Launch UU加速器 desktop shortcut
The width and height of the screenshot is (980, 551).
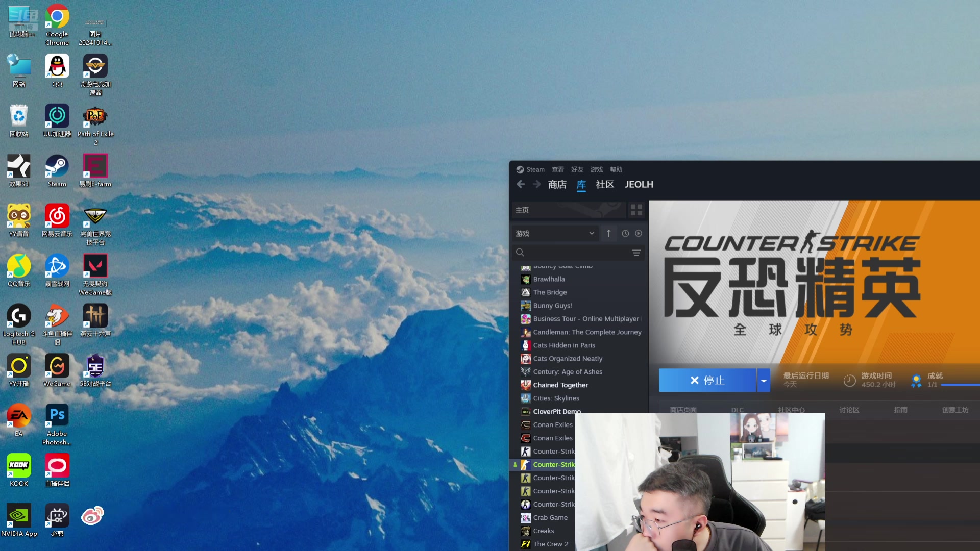tap(57, 120)
